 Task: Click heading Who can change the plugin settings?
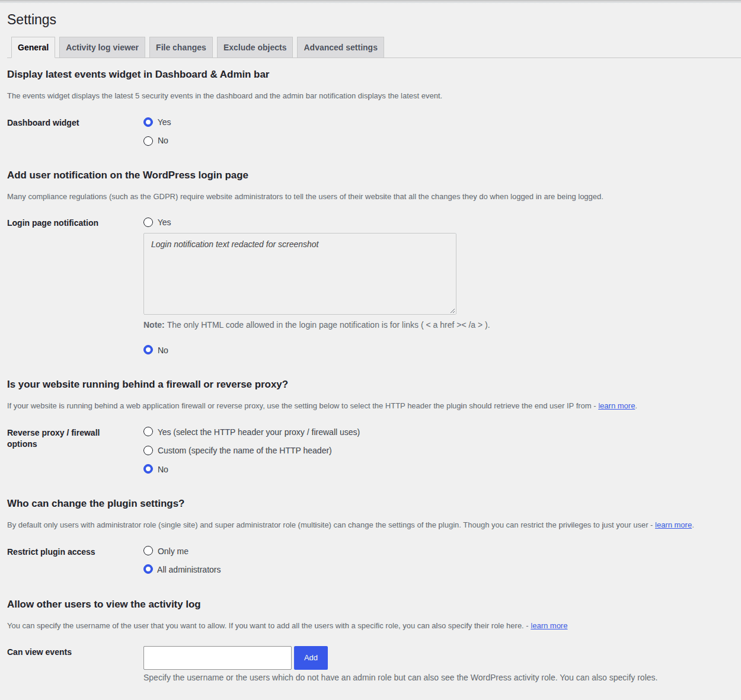[x=95, y=503]
